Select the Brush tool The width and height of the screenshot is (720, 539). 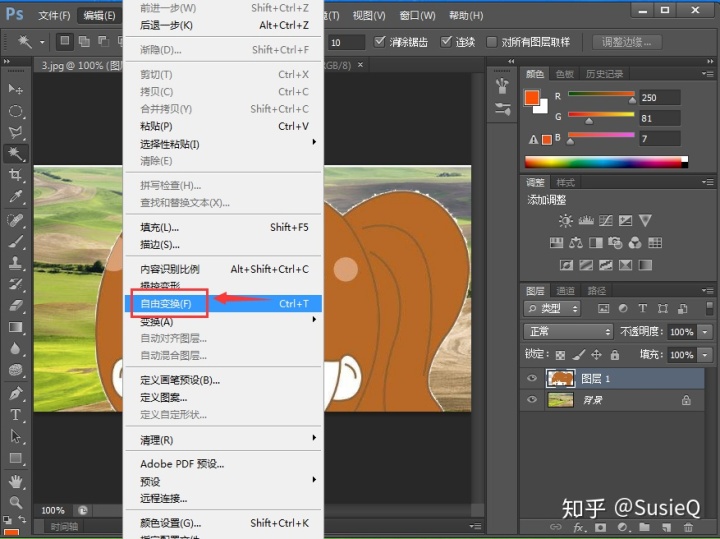click(x=15, y=241)
